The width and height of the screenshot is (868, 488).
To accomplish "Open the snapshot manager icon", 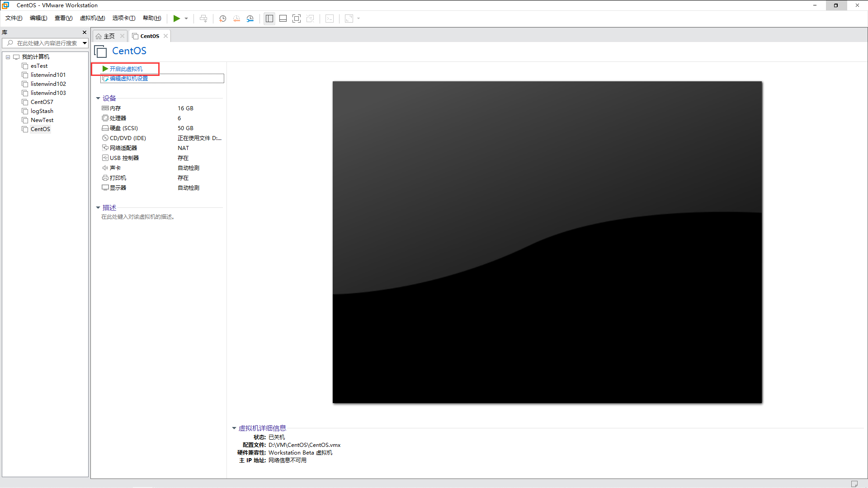I will [x=250, y=19].
